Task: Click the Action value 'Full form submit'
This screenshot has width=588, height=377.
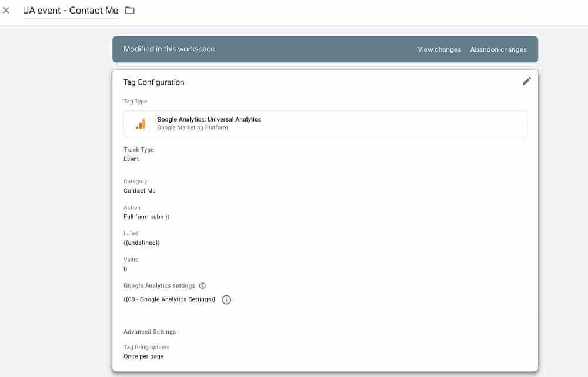Action: point(146,217)
